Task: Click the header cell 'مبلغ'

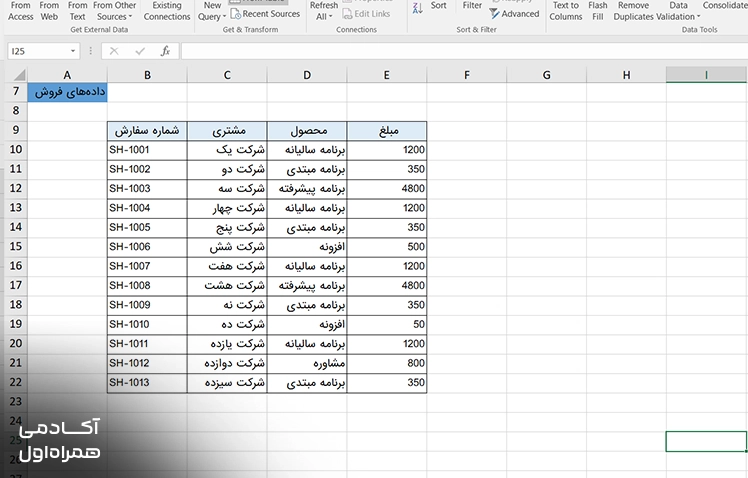Action: pos(387,131)
